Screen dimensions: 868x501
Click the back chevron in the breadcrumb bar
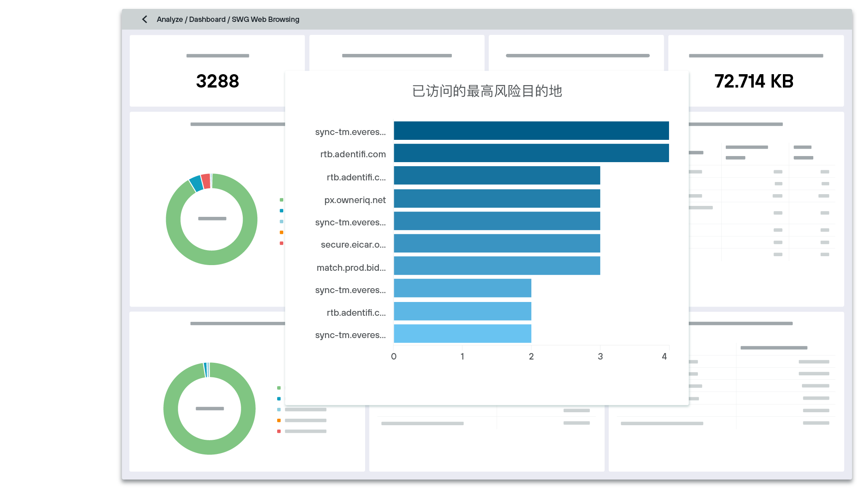click(x=145, y=19)
